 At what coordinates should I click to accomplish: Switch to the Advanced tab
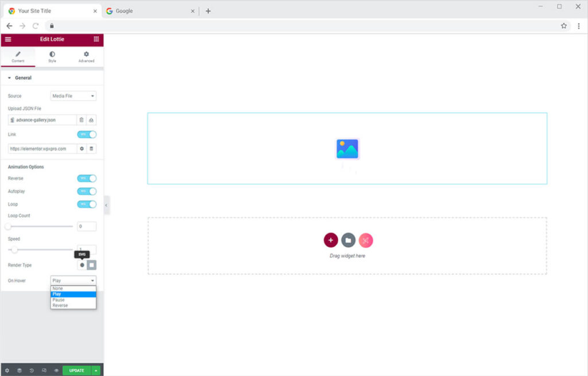(86, 57)
